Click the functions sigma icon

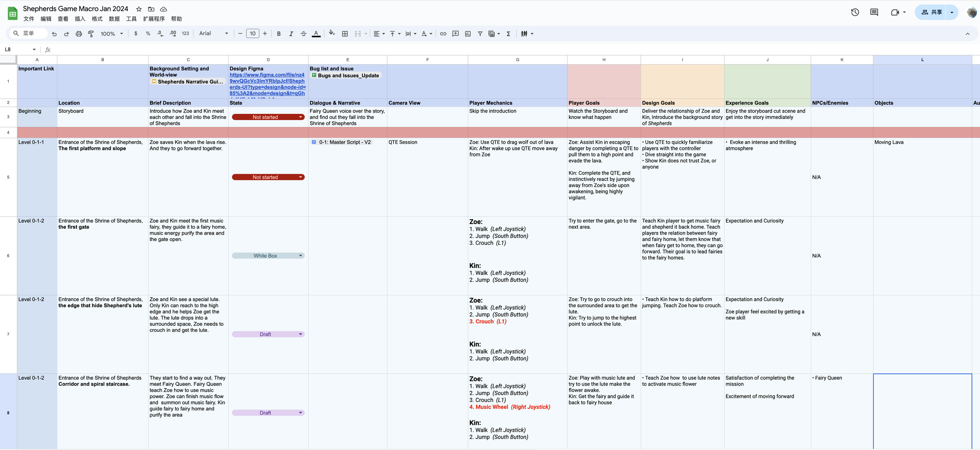coord(508,34)
